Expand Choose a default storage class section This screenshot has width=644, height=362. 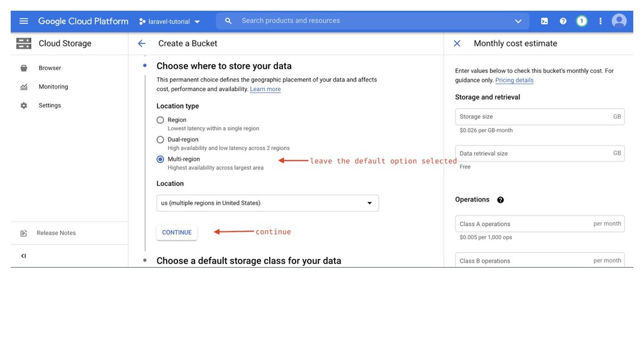[248, 261]
